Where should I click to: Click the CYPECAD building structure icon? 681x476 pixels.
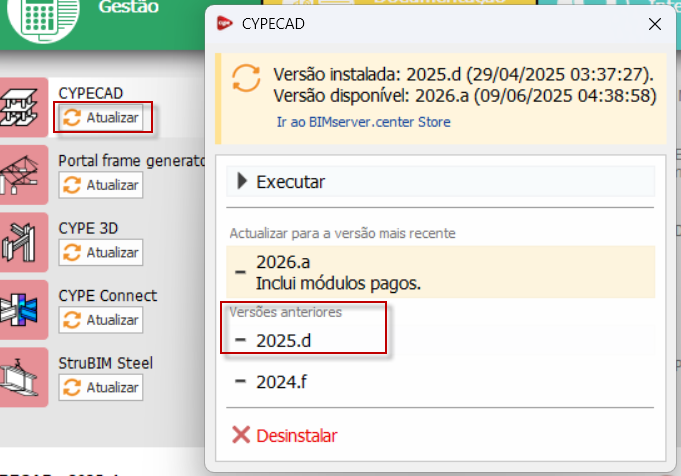click(x=23, y=107)
